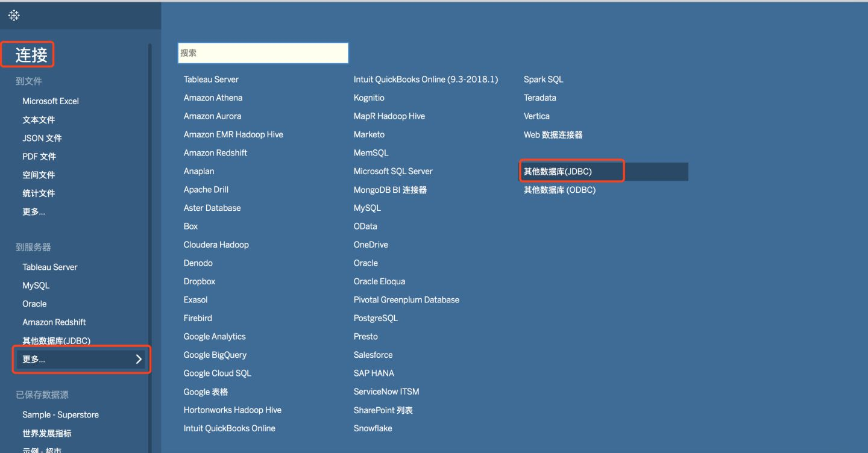Choose Oracle in connector list
Image resolution: width=868 pixels, height=453 pixels.
point(366,263)
